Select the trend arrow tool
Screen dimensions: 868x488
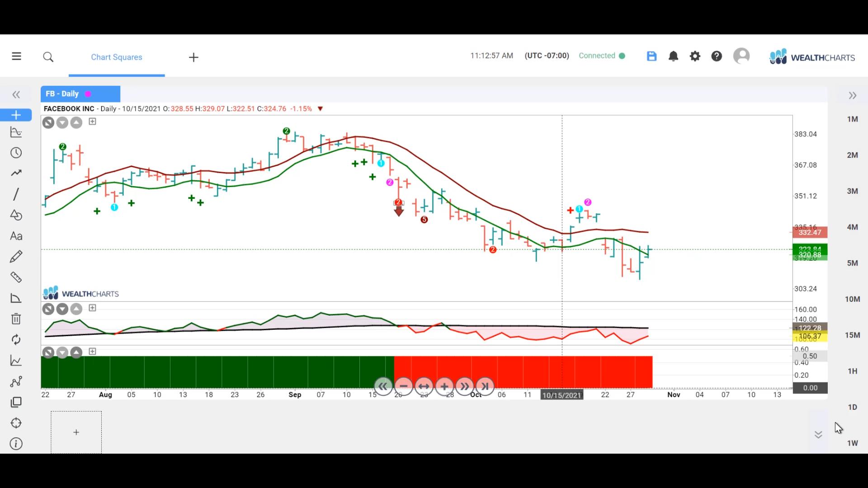16,173
